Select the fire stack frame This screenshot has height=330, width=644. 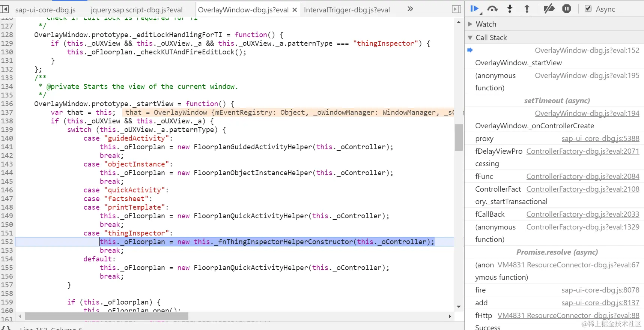pos(480,290)
